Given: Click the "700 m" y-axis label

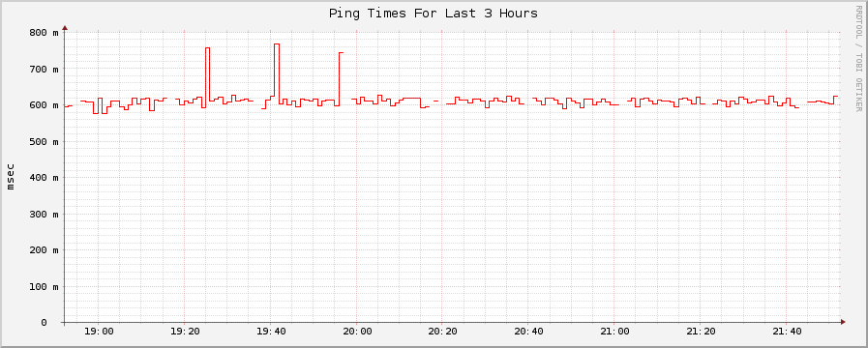Looking at the screenshot, I should pyautogui.click(x=44, y=70).
